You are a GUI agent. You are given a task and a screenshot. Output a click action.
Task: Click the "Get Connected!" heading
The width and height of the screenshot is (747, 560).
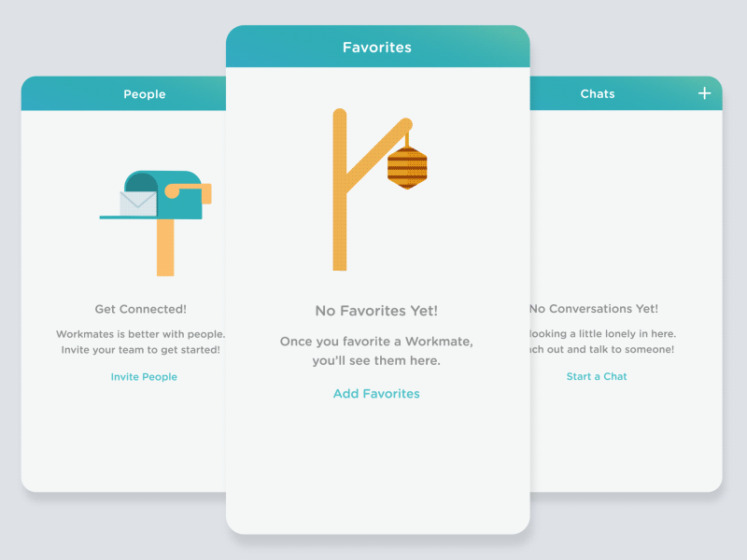pyautogui.click(x=141, y=309)
